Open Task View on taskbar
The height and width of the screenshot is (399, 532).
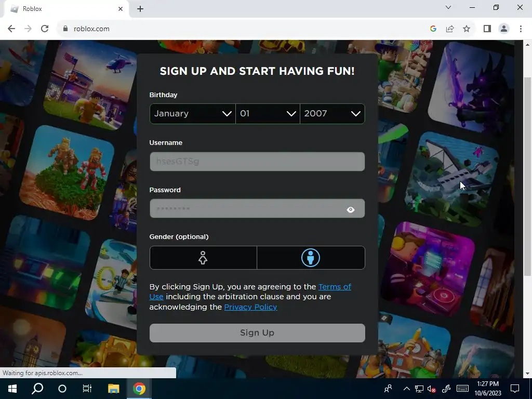click(x=87, y=389)
